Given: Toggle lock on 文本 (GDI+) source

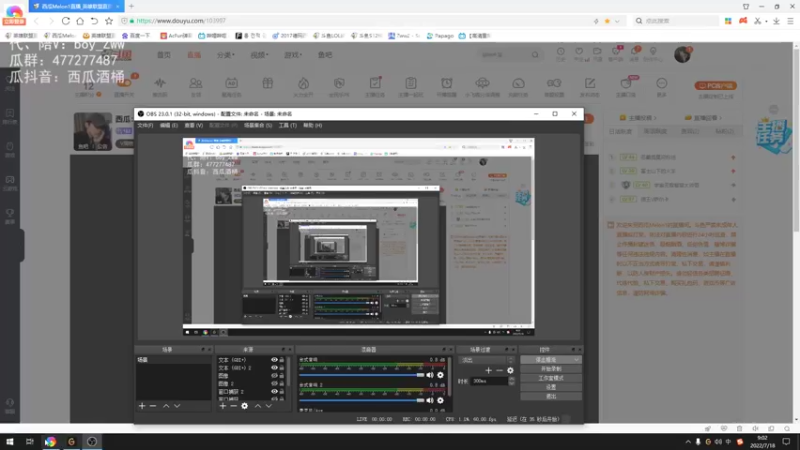Looking at the screenshot, I should pyautogui.click(x=282, y=360).
